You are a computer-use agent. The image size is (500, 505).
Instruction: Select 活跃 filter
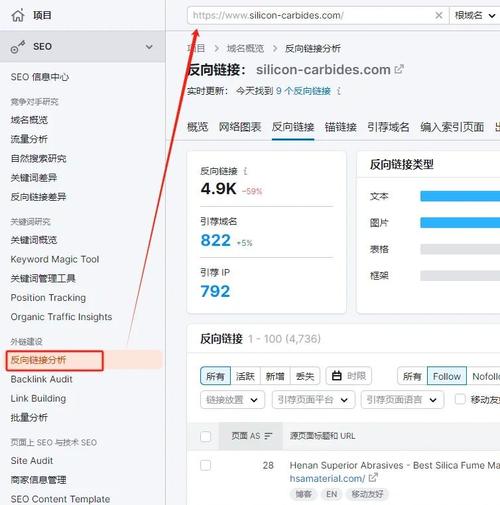coord(245,376)
